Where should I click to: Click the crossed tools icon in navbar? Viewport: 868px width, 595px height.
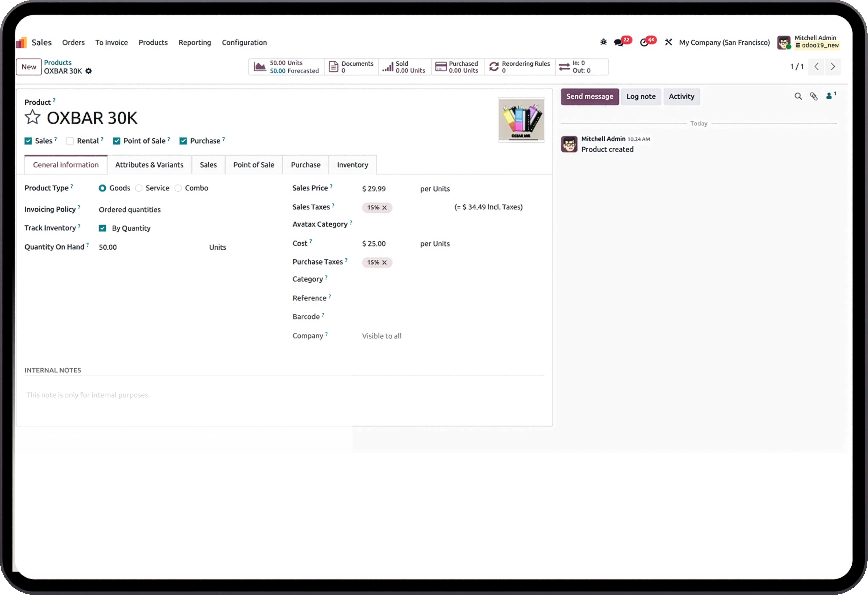pos(668,42)
